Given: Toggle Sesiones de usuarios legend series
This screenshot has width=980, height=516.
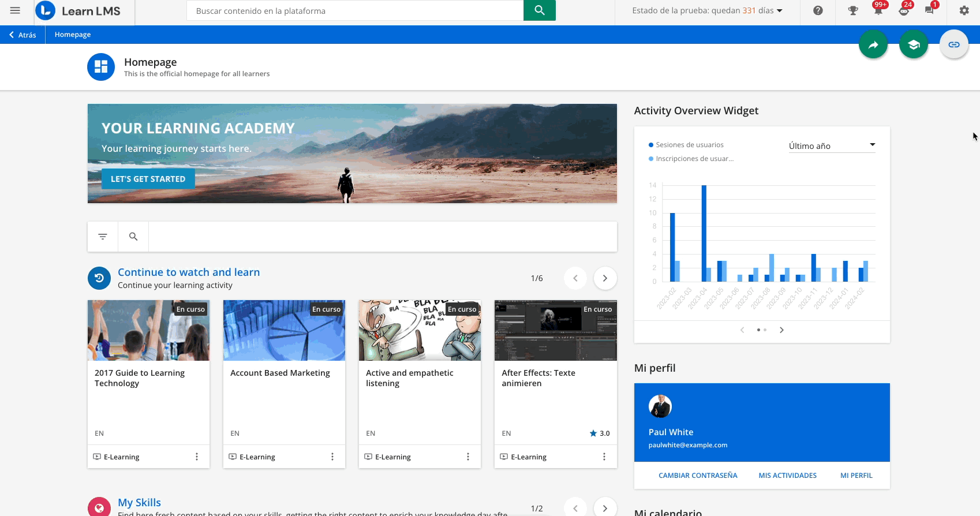Looking at the screenshot, I should pyautogui.click(x=689, y=145).
